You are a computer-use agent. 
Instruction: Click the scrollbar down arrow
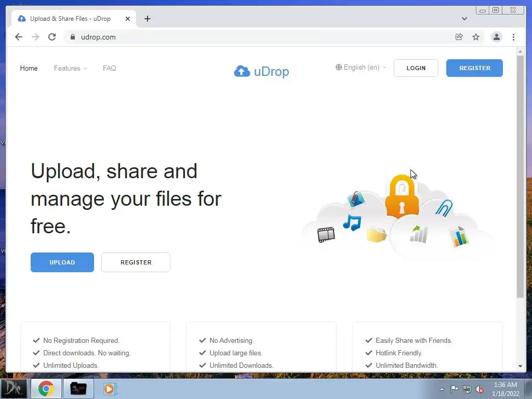click(x=520, y=366)
